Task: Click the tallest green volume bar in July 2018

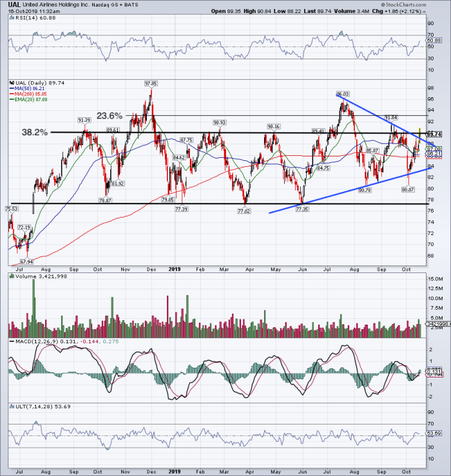Action: tap(34, 309)
